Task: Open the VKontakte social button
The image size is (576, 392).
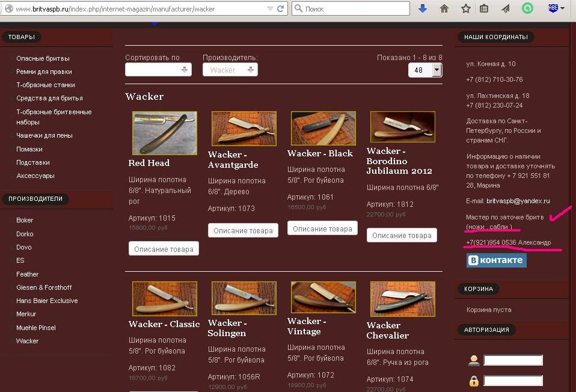Action: pos(496,260)
